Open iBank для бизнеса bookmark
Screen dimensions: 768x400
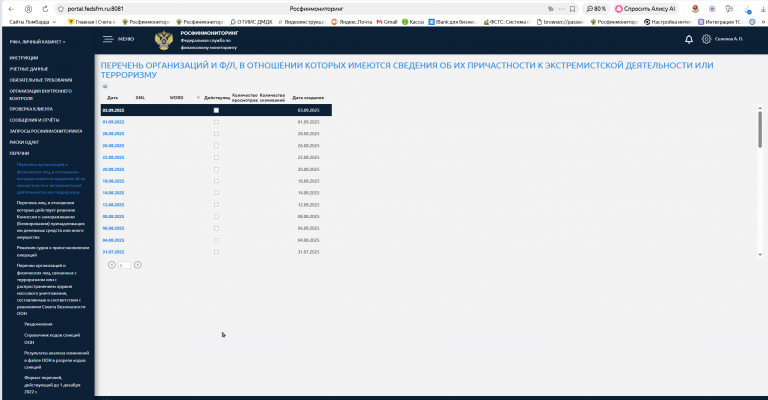pyautogui.click(x=453, y=22)
